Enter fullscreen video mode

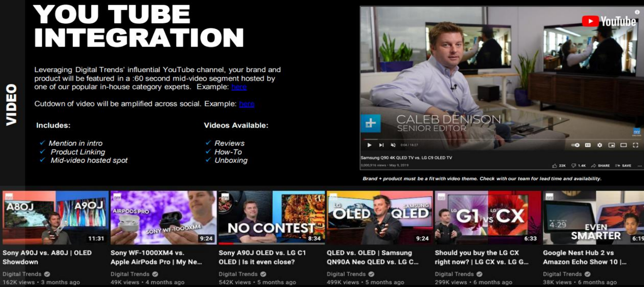point(635,145)
